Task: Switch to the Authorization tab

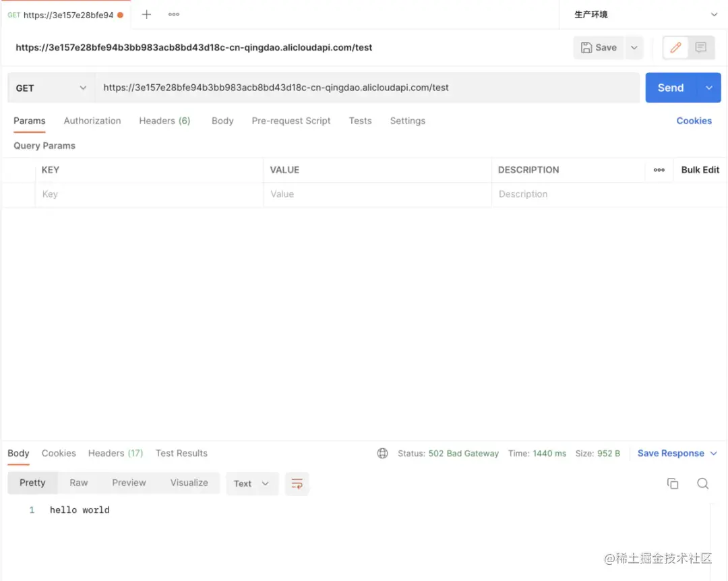Action: [x=92, y=121]
